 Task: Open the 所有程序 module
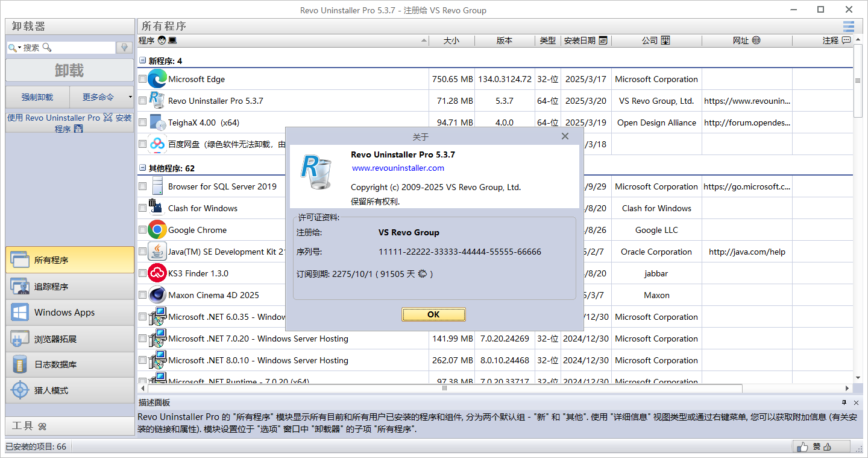point(70,260)
